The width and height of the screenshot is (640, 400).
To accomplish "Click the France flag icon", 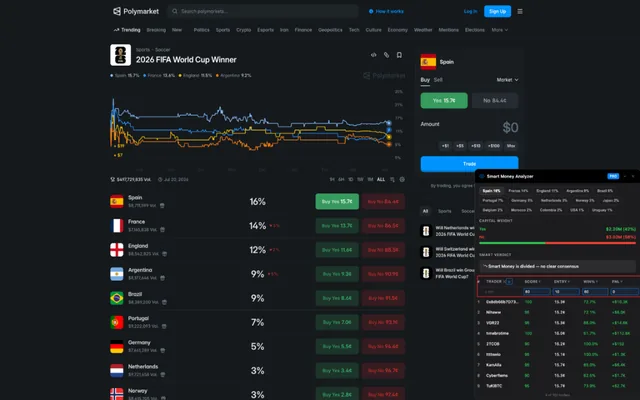I will pyautogui.click(x=117, y=225).
